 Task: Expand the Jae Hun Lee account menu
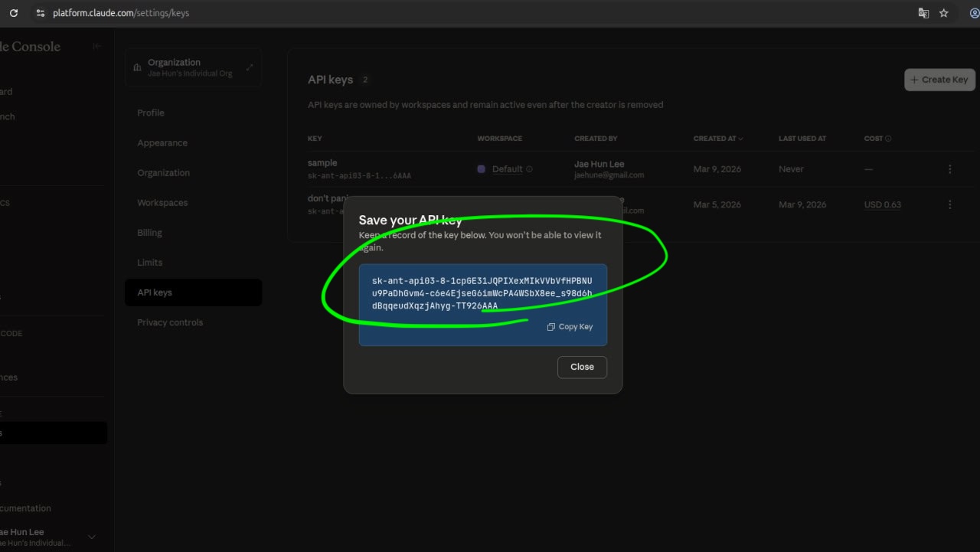coord(92,537)
